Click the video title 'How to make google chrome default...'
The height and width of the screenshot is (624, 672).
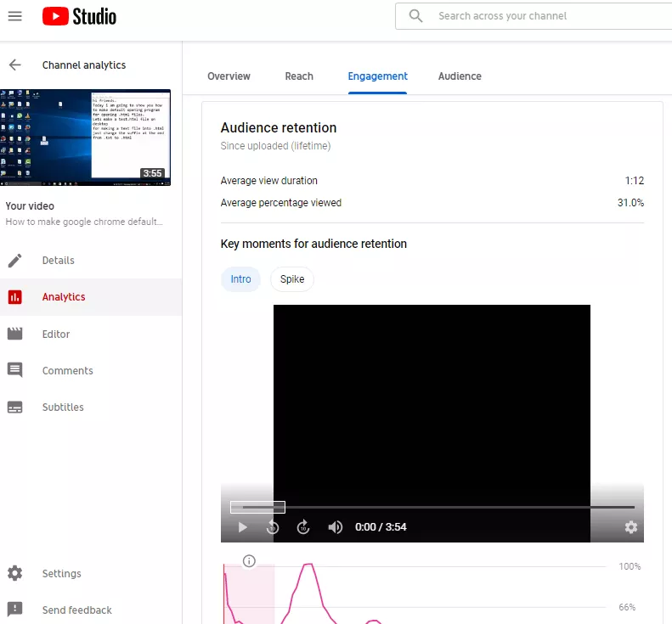click(x=84, y=222)
